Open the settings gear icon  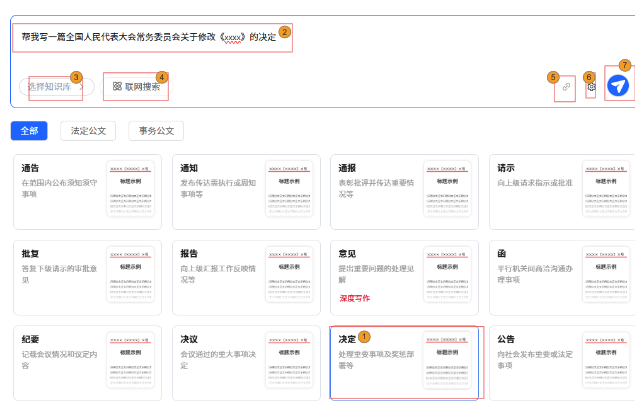pos(591,87)
